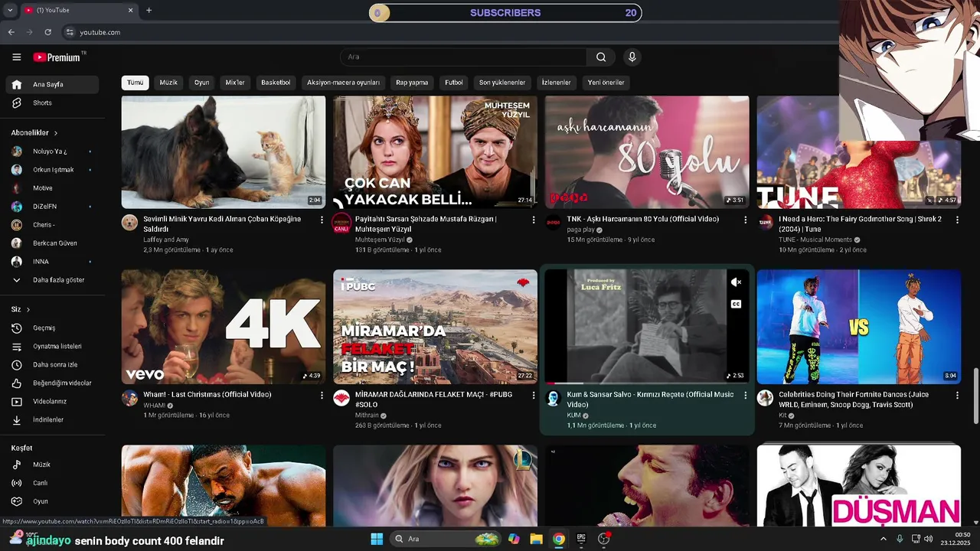The height and width of the screenshot is (551, 980).
Task: Open Beğendiğim videolar liked videos
Action: (52, 383)
